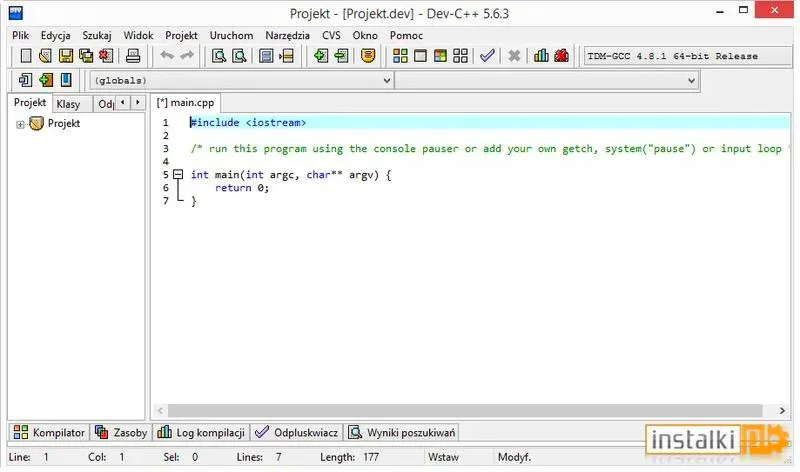Click the Open file toolbar icon
800x472 pixels.
[x=45, y=56]
